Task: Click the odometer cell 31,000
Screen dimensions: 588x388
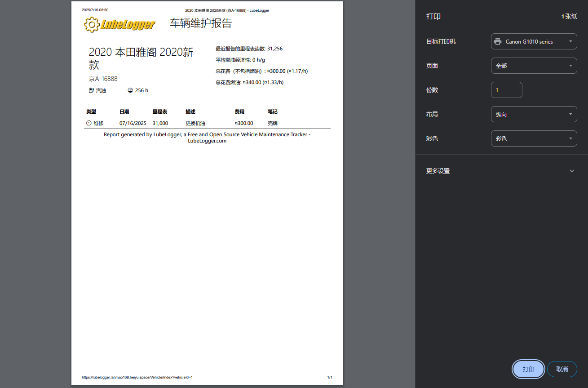Action: pyautogui.click(x=160, y=123)
